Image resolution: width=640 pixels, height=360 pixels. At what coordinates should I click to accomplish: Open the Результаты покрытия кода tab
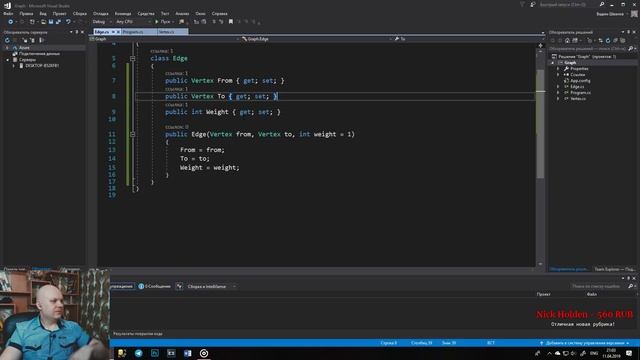[138, 333]
